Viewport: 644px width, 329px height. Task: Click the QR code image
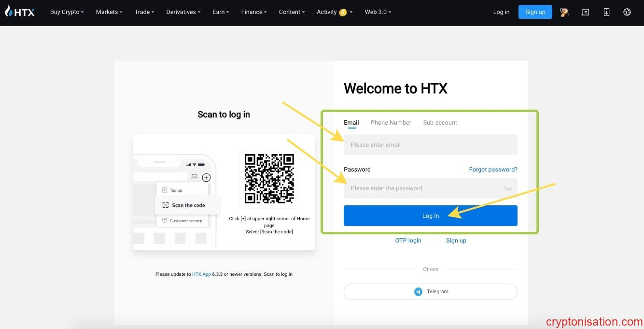[269, 179]
